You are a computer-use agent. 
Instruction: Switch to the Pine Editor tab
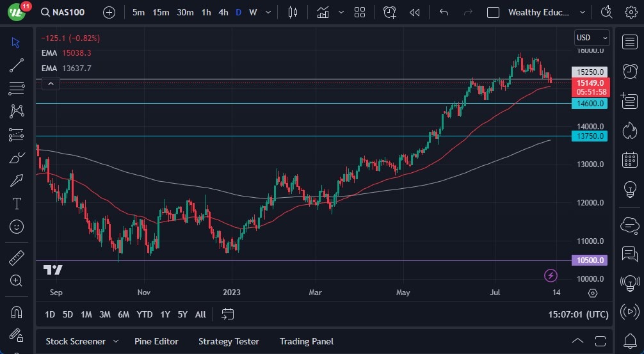(x=156, y=341)
